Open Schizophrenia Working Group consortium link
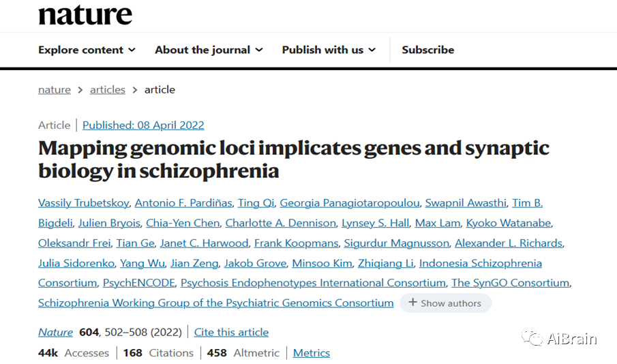The image size is (617, 364). pos(215,303)
